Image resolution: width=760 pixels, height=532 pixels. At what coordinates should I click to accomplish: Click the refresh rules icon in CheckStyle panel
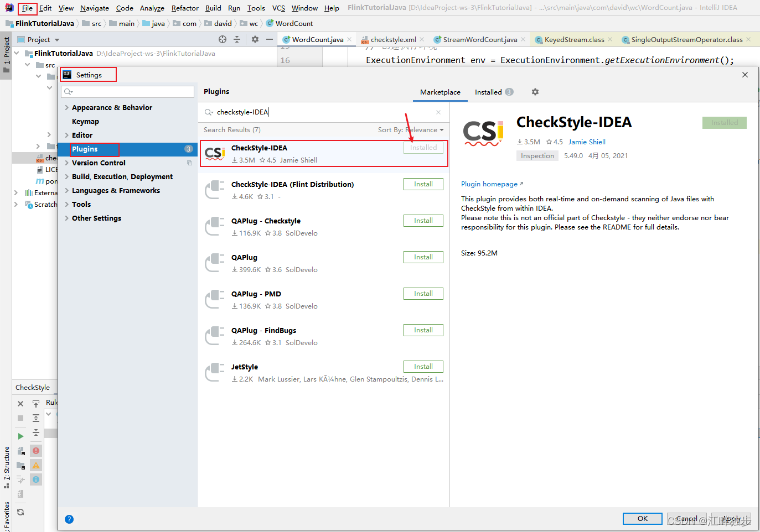click(20, 512)
